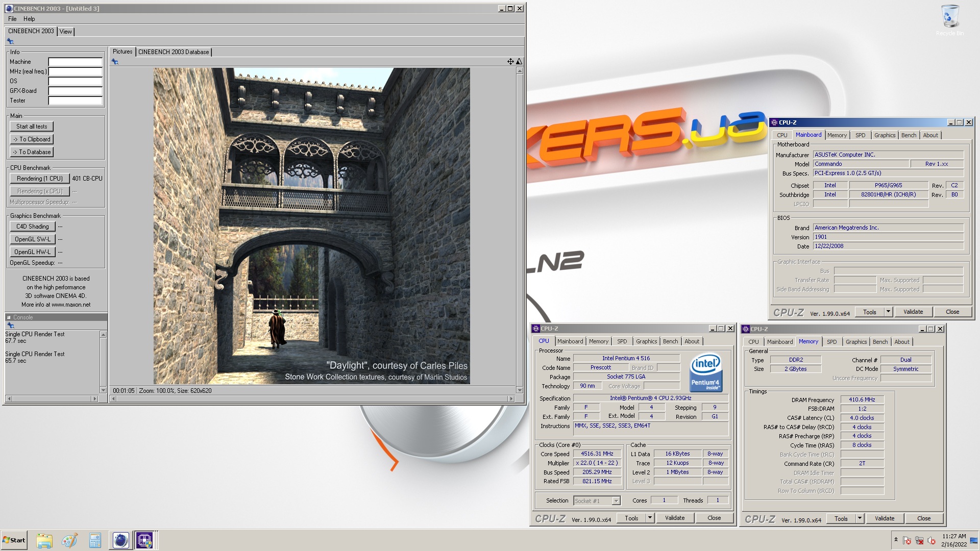Click the ASUSTeK Computer INC. manufacturer field
980x551 pixels.
pyautogui.click(x=888, y=155)
